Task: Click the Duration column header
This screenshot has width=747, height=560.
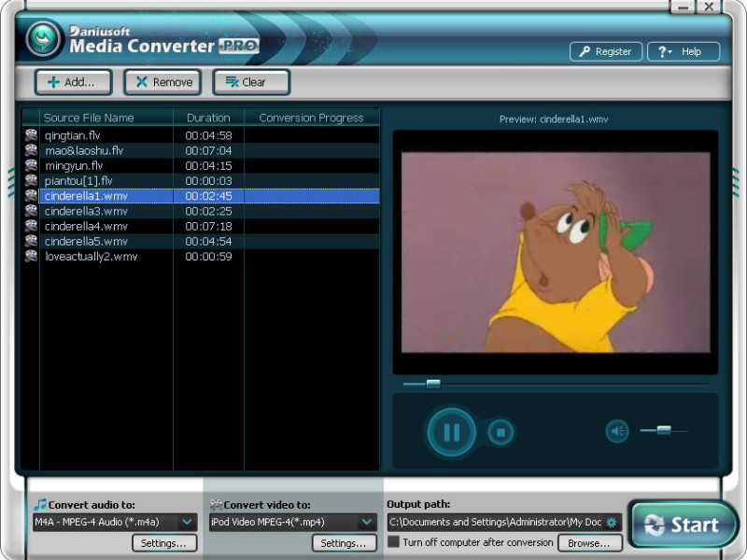Action: [x=208, y=118]
